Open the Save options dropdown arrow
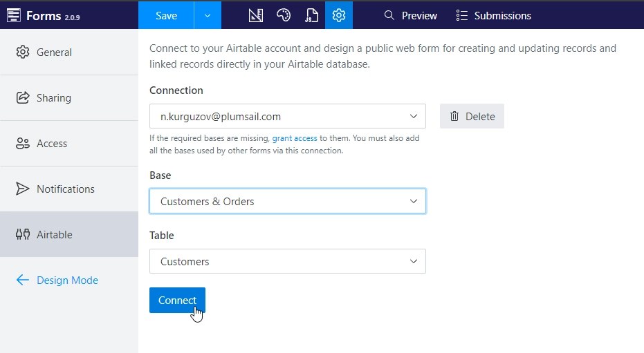The height and width of the screenshot is (353, 644). 208,16
